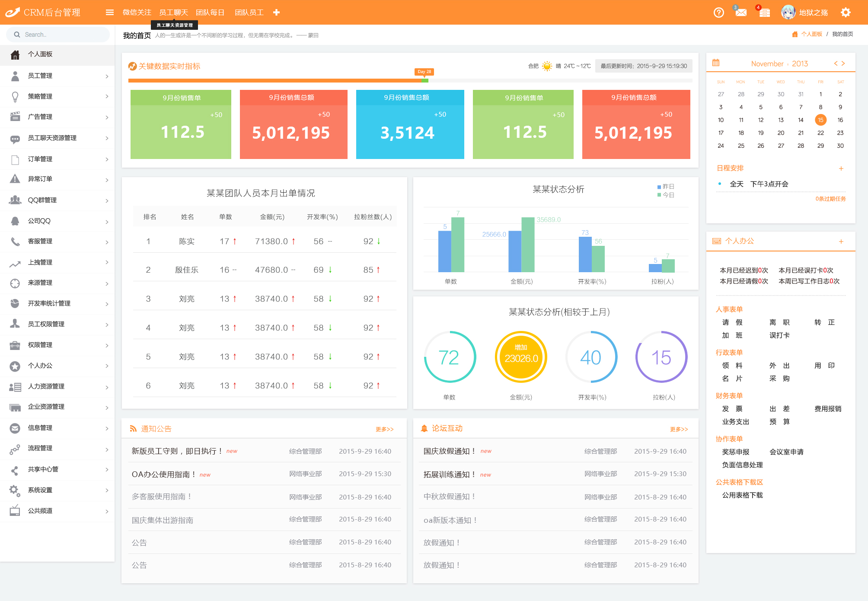Click the 0条过期任务 text
Screen dimensions: 868x601
[x=830, y=199]
